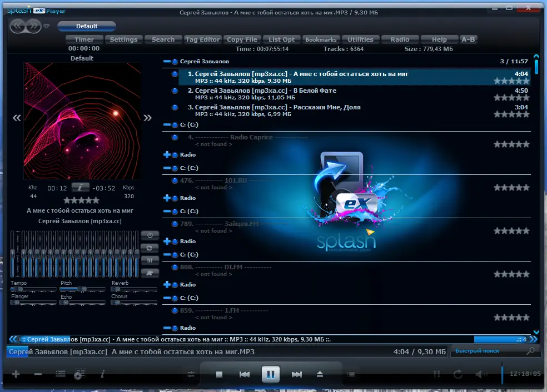The width and height of the screenshot is (547, 392).
Task: Collapse C: (C:) group containing 101.RU
Action: pos(167,168)
